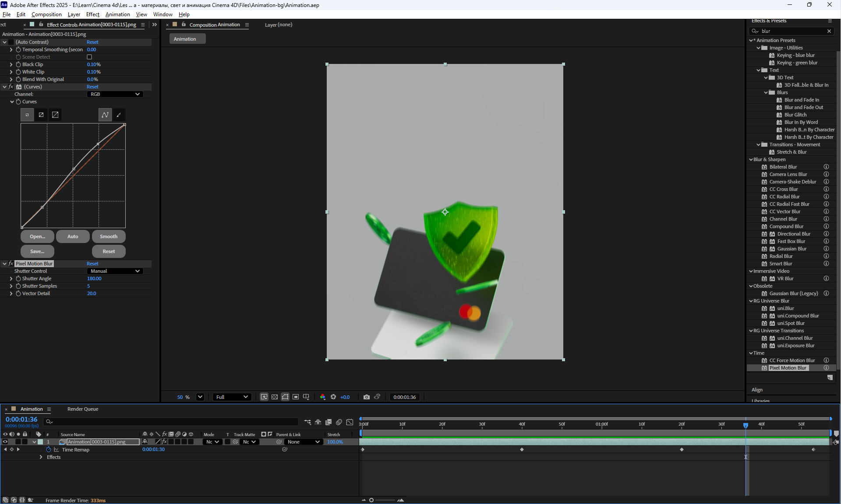Open the Composition menu
Screen dimensions: 841x504
46,14
